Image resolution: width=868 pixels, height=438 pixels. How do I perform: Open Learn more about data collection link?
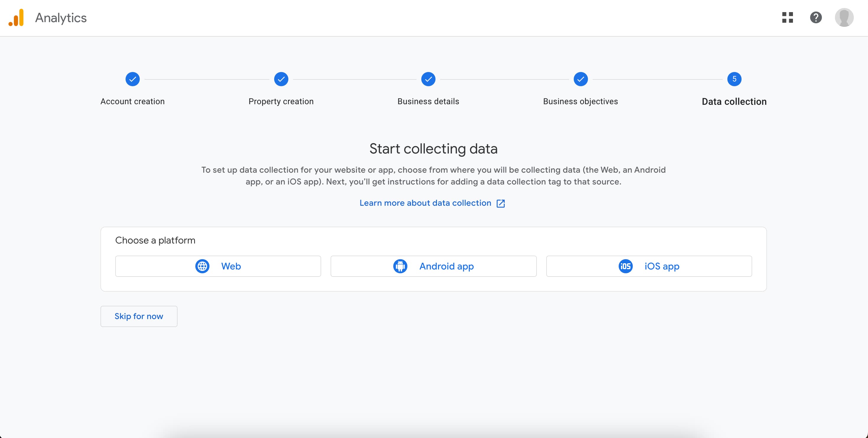[x=425, y=203]
